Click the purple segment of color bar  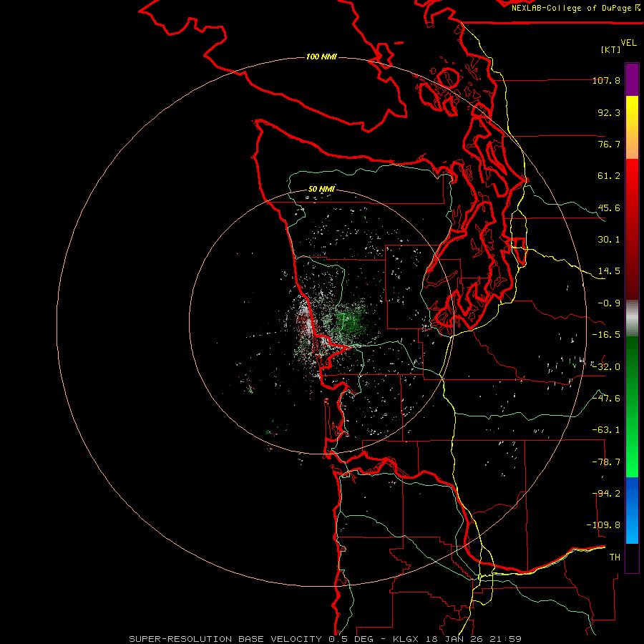[x=632, y=79]
